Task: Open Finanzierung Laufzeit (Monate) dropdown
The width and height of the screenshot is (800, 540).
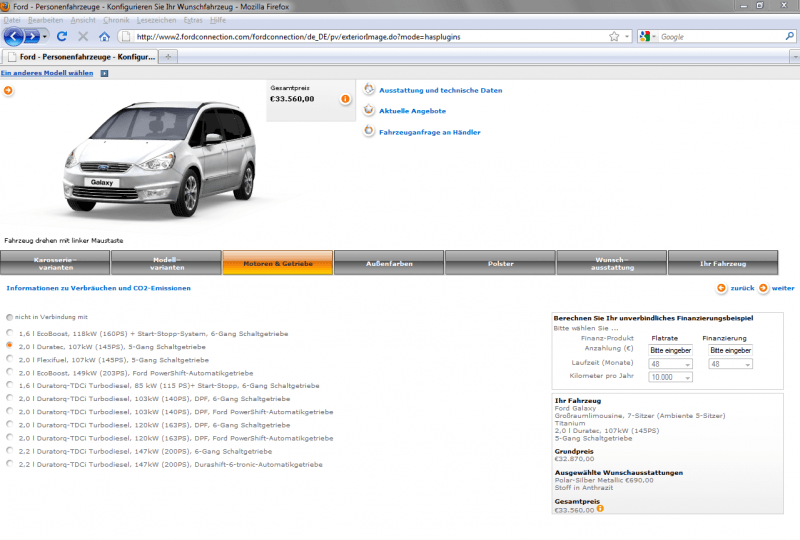Action: (x=730, y=364)
